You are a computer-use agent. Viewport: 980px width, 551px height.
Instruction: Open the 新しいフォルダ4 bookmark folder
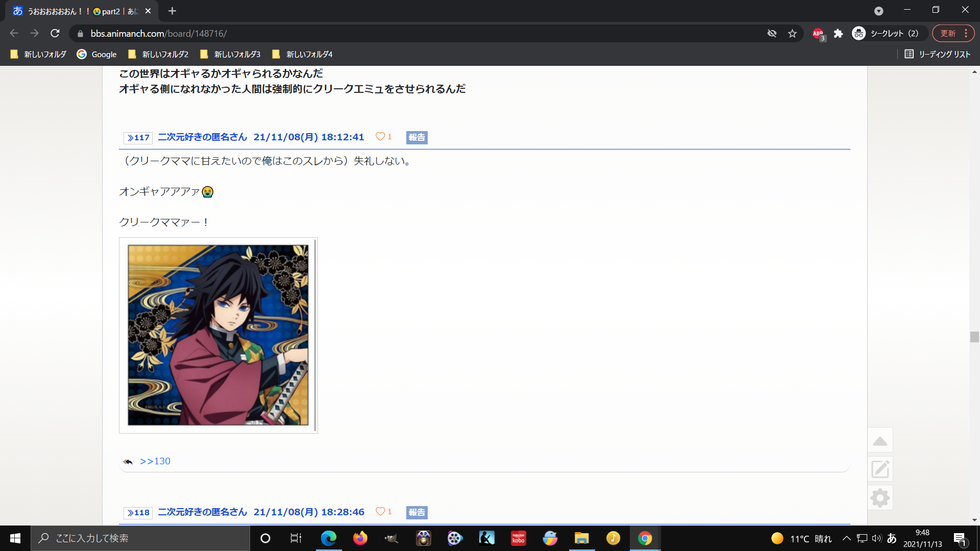point(302,54)
